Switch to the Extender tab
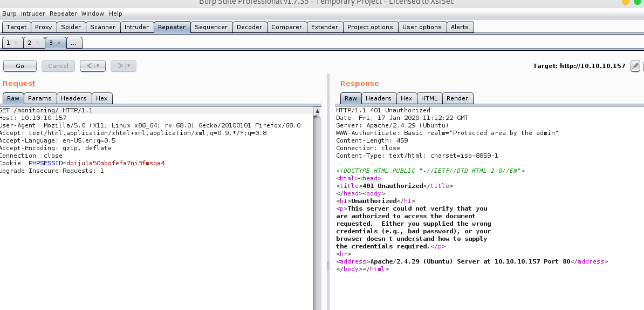Viewport: 644px width, 310px height. click(x=325, y=27)
